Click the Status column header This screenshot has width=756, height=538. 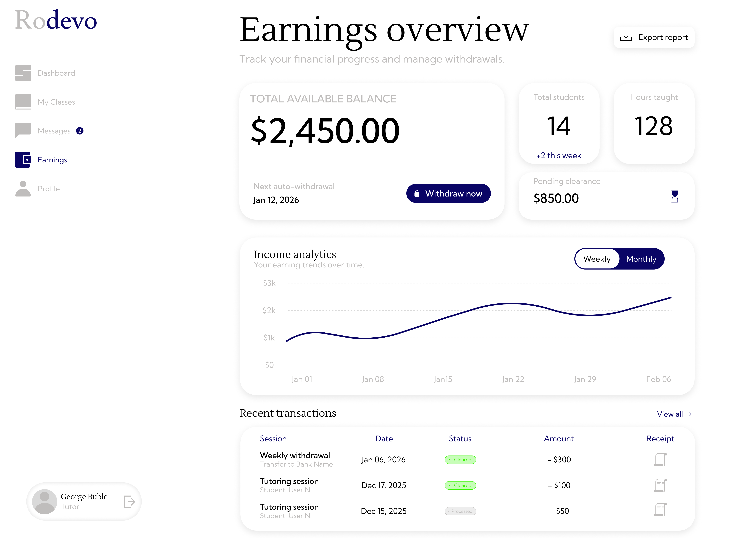point(460,439)
